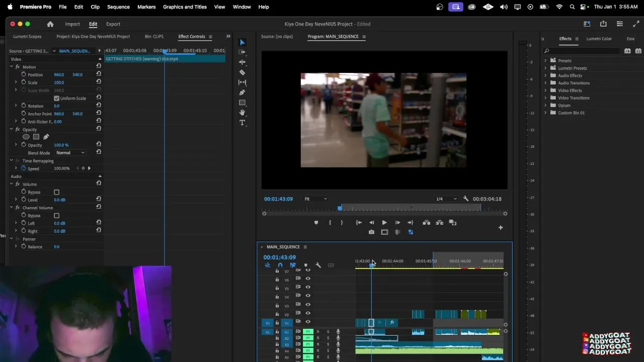Toggle lock on track V5
Screen dimensions: 644x362
(x=277, y=288)
